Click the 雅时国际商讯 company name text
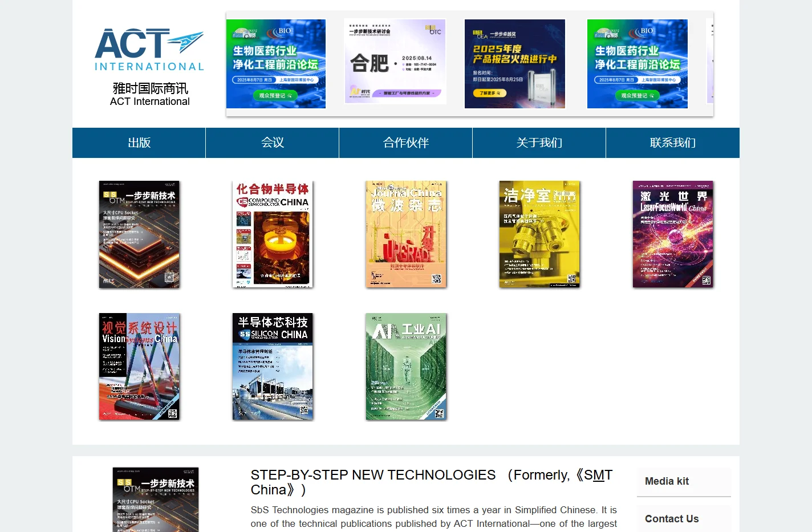 click(x=150, y=88)
